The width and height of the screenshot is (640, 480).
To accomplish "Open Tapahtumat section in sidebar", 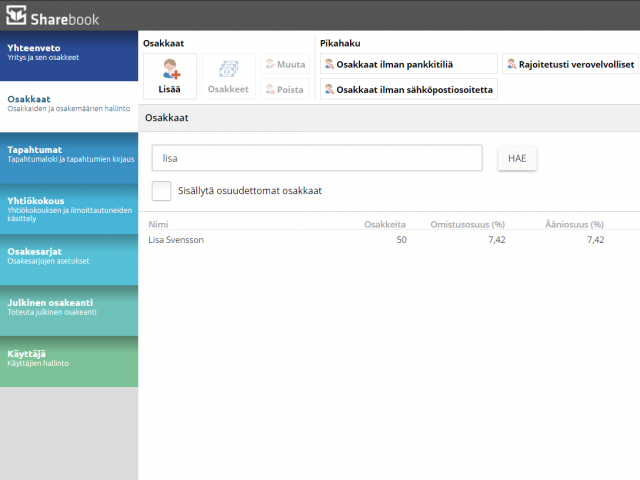I will click(x=69, y=157).
